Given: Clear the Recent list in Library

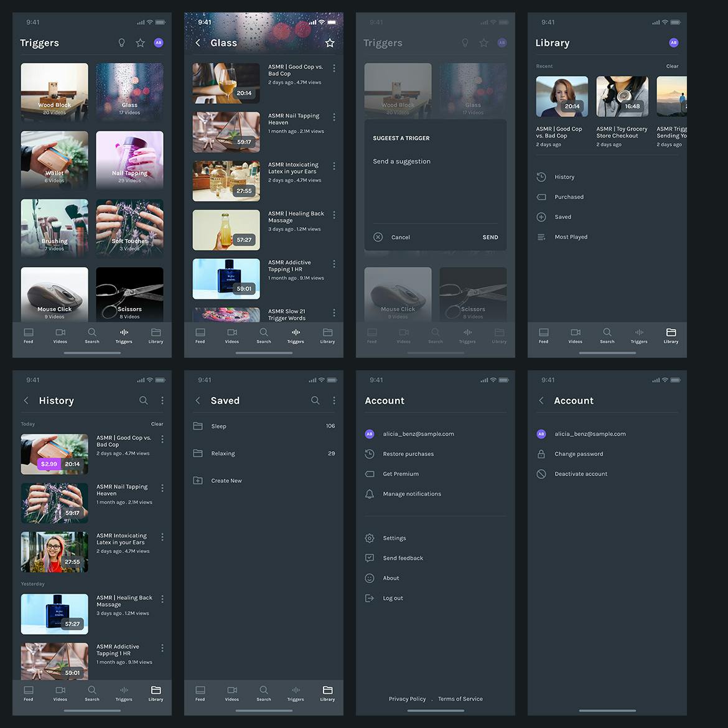Looking at the screenshot, I should click(672, 67).
